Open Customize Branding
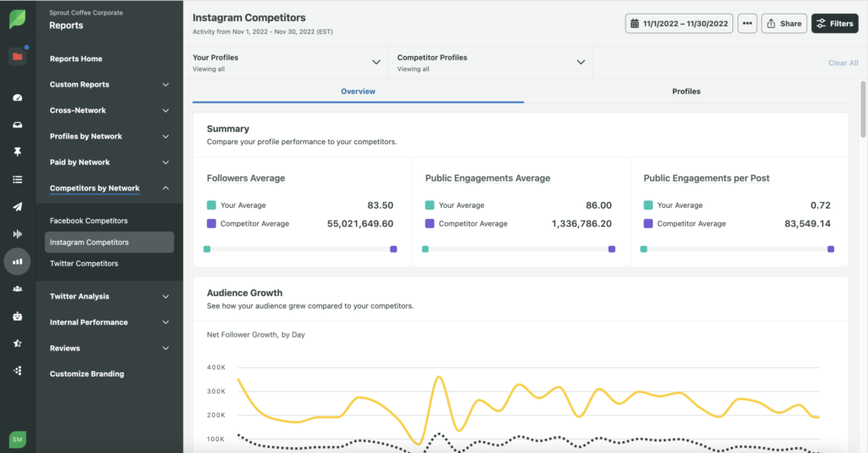This screenshot has height=453, width=868. point(87,374)
